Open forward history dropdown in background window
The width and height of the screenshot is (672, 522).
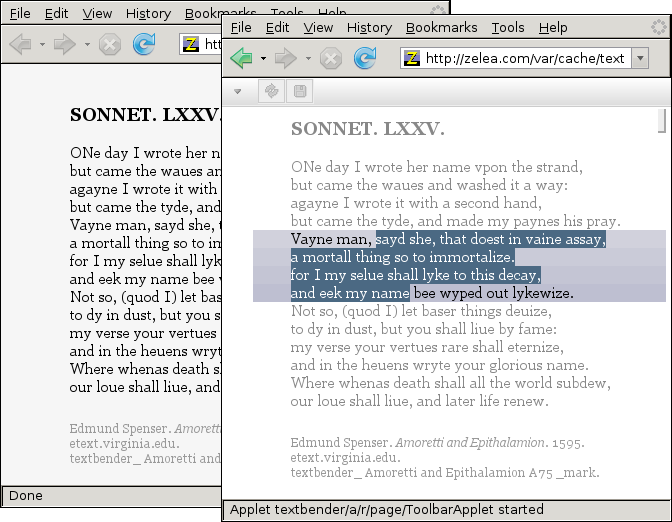(x=87, y=44)
